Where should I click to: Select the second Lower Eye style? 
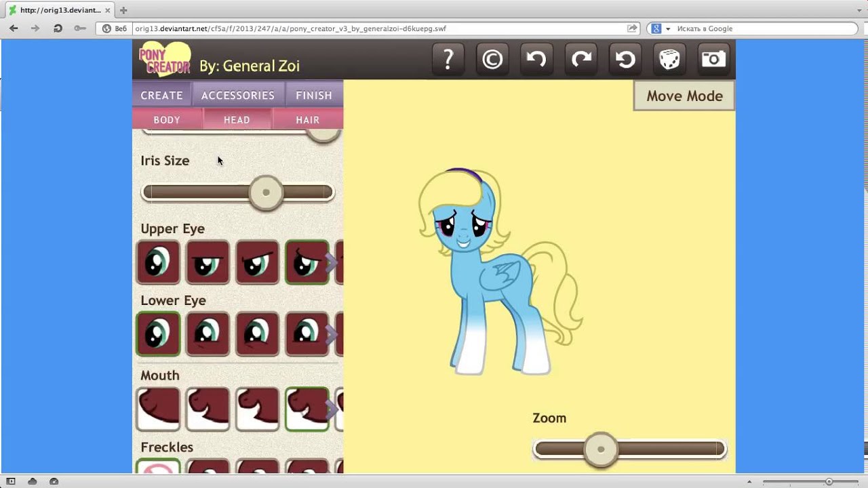point(208,334)
